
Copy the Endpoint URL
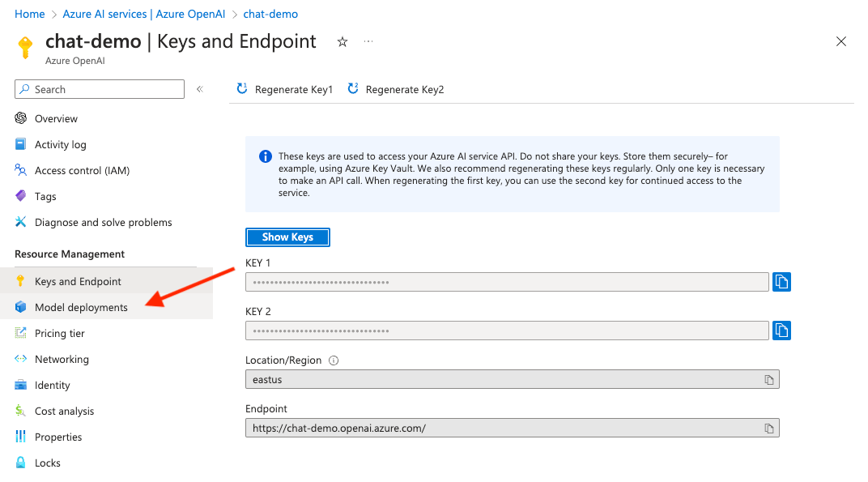769,428
